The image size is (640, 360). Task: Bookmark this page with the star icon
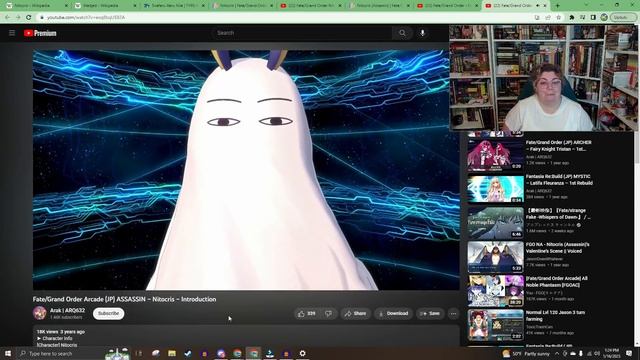click(x=559, y=18)
